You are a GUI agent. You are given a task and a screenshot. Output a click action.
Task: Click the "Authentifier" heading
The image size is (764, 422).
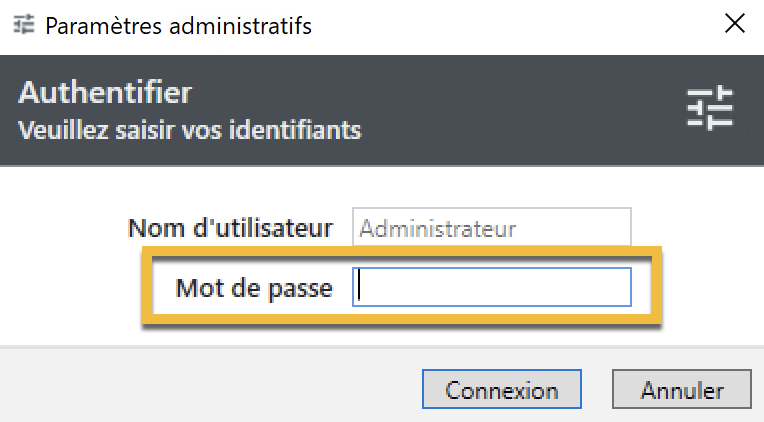pos(105,92)
